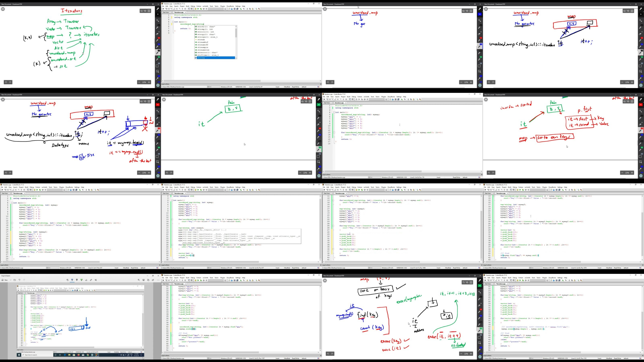Viewport: 644px width, 362px height.
Task: Open Build menu in Code::Blocks with autocomplete popup
Action: point(188,6)
